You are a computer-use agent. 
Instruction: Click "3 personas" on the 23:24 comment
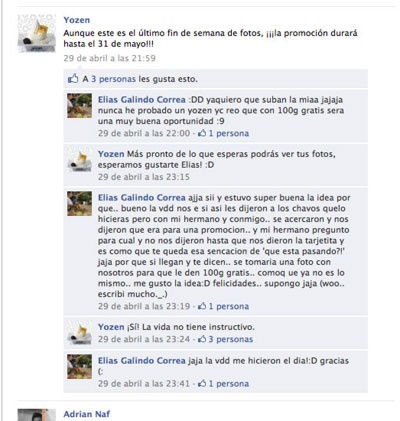[231, 339]
